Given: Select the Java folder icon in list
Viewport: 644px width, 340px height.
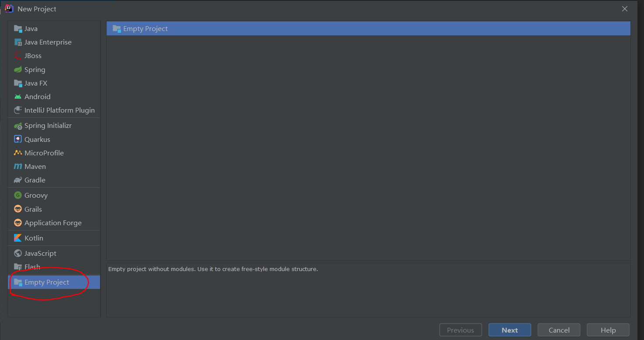Looking at the screenshot, I should [18, 29].
